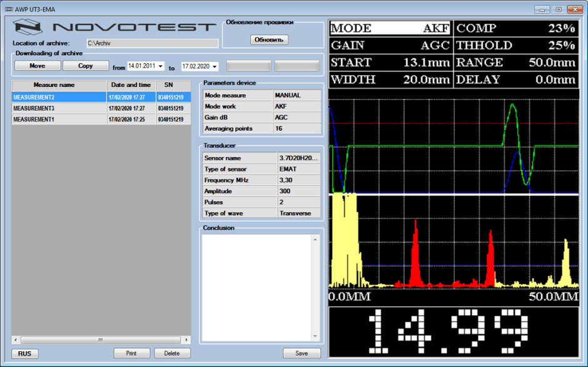Open the 'from' date dropdown

161,66
